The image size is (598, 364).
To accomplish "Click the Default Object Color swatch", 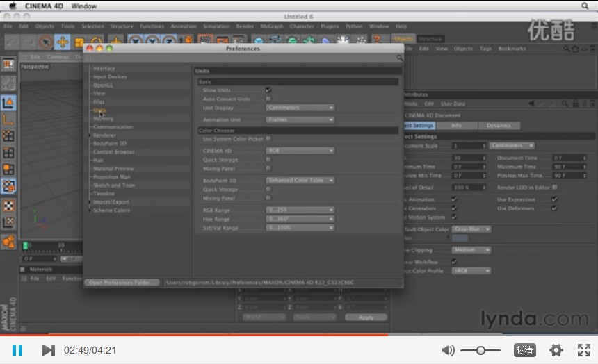I will click(460, 238).
